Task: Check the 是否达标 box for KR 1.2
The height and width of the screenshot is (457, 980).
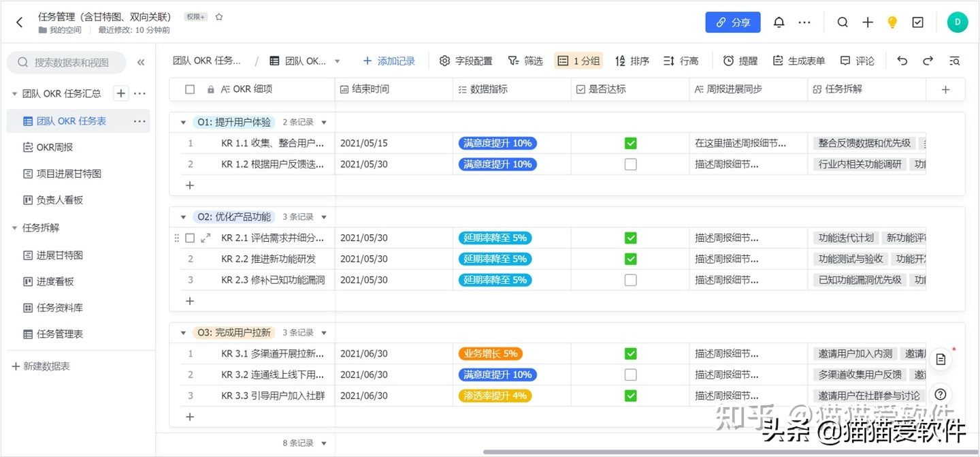Action: (x=630, y=163)
